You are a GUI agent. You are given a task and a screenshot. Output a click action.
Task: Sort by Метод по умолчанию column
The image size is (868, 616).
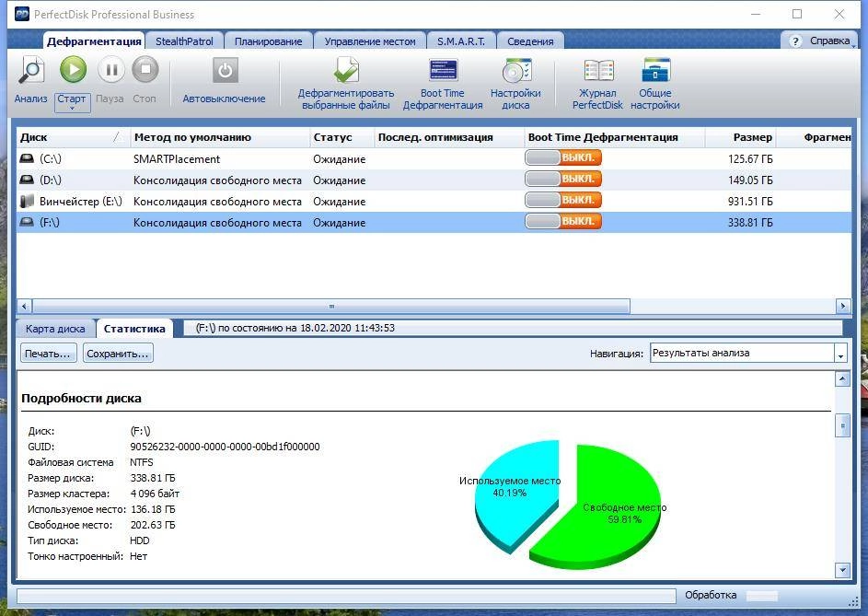click(220, 137)
